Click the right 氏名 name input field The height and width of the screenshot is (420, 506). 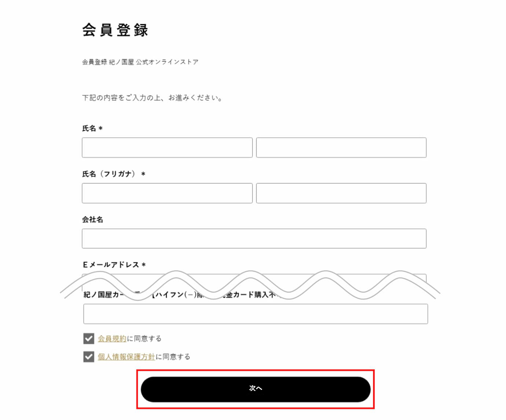(341, 148)
